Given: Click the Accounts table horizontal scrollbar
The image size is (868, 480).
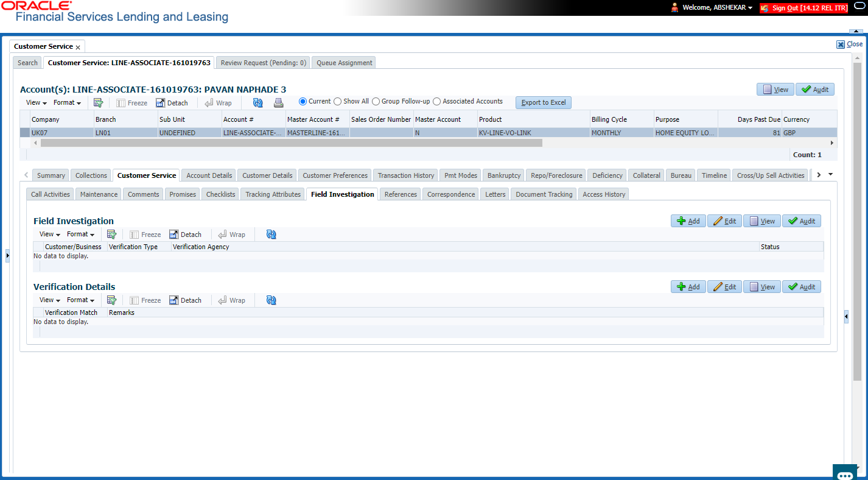Looking at the screenshot, I should (291, 143).
